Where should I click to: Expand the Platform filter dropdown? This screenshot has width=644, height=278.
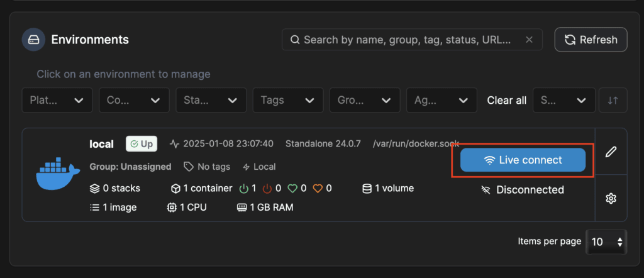pyautogui.click(x=57, y=100)
